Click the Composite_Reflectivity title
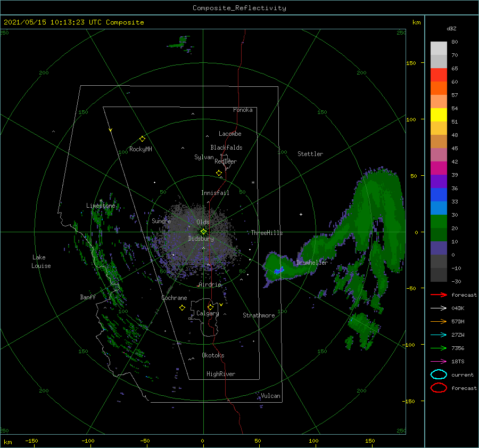Image resolution: width=479 pixels, height=448 pixels. coord(240,8)
